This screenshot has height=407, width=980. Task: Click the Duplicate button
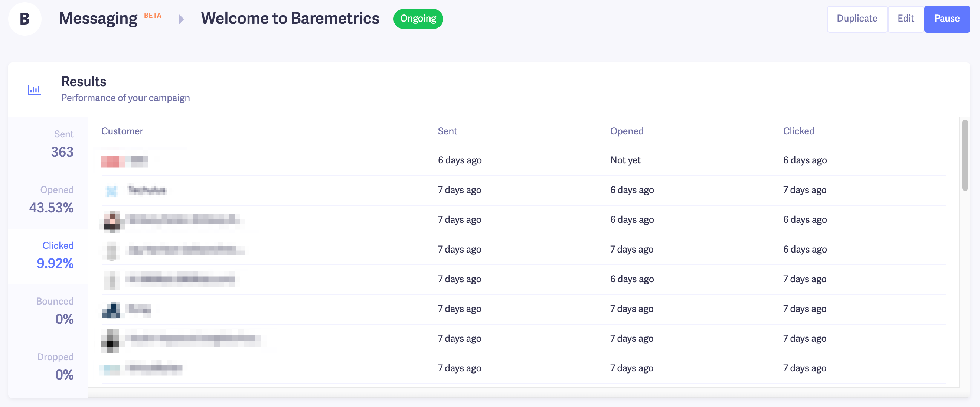click(857, 19)
